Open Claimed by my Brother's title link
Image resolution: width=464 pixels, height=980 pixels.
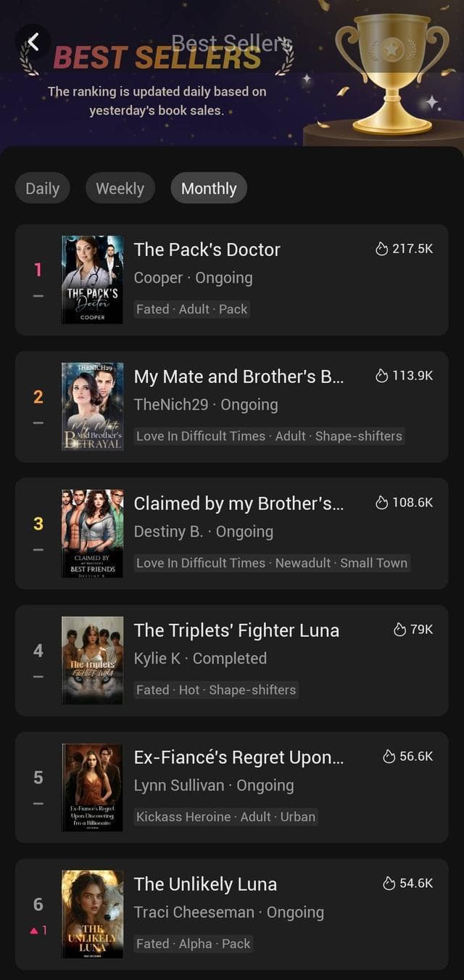coord(239,503)
